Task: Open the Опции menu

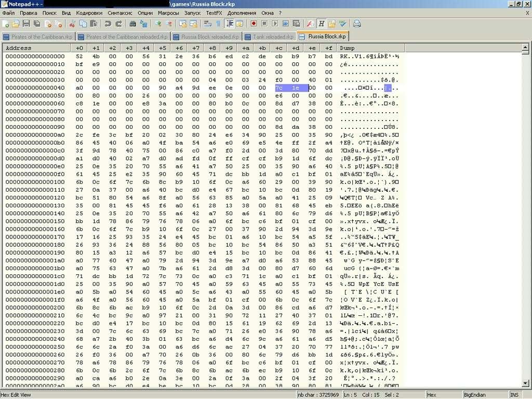Action: [x=145, y=13]
